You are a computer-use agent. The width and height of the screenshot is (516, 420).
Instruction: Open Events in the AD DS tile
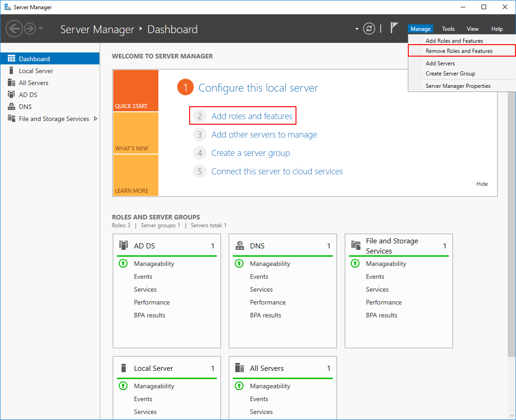coord(143,276)
